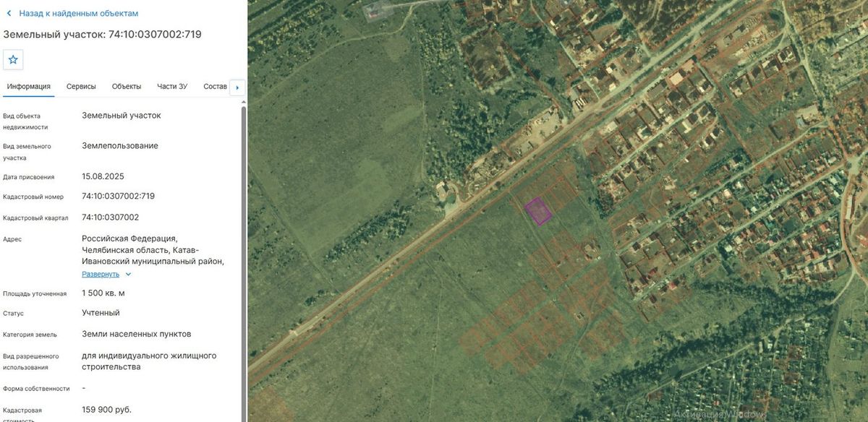The height and width of the screenshot is (422, 868).
Task: Click the value Земли населенных пунктов
Action: click(137, 334)
